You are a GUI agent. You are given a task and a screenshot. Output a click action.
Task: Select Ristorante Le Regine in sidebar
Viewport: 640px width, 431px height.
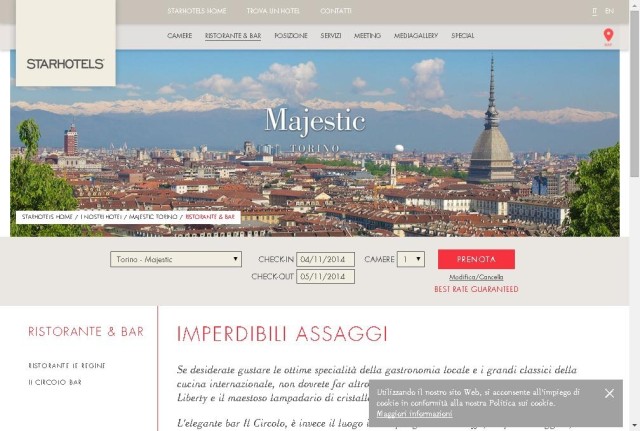tap(67, 365)
